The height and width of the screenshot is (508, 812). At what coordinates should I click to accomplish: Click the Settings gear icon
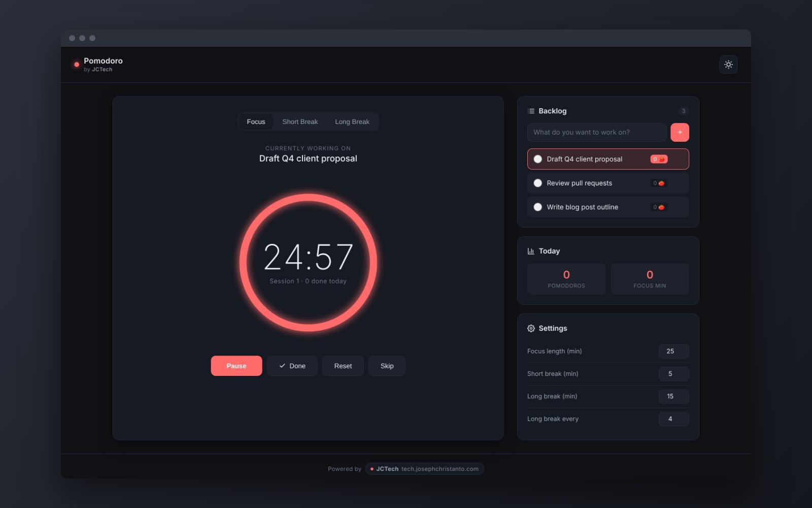(531, 328)
